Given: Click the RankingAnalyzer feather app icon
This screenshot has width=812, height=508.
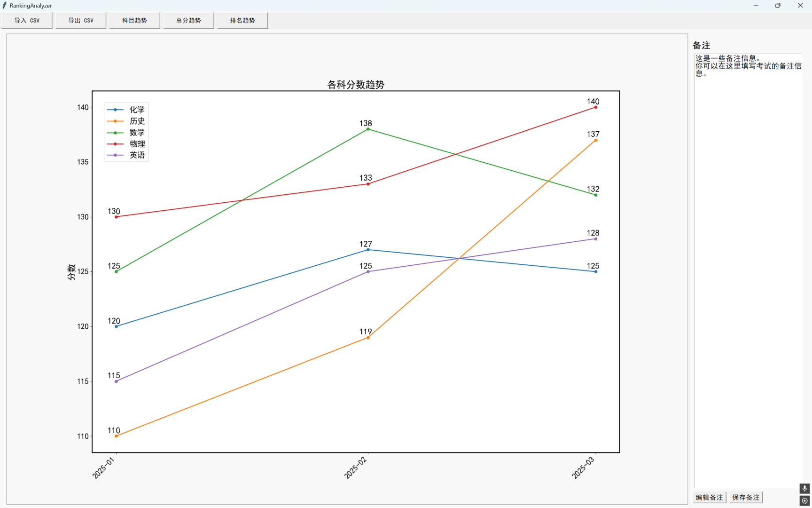Looking at the screenshot, I should click(x=4, y=6).
